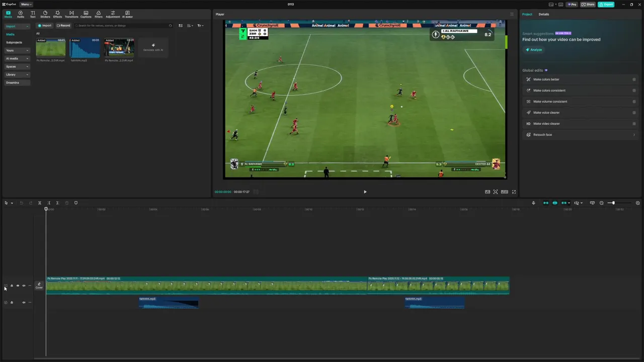
Task: Play the video in the player
Action: pyautogui.click(x=365, y=192)
